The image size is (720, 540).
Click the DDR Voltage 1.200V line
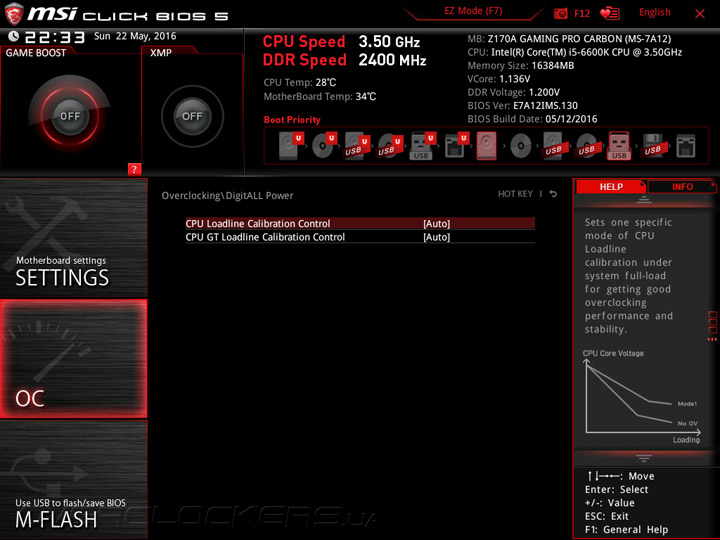[513, 92]
